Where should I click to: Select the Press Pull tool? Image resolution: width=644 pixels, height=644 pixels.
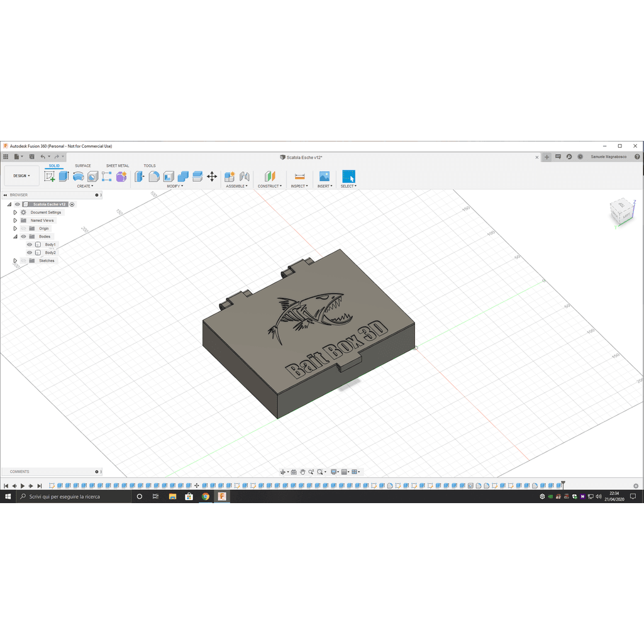tap(140, 177)
